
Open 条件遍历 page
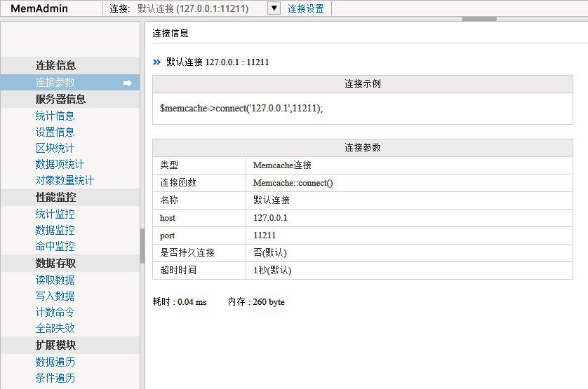point(55,378)
